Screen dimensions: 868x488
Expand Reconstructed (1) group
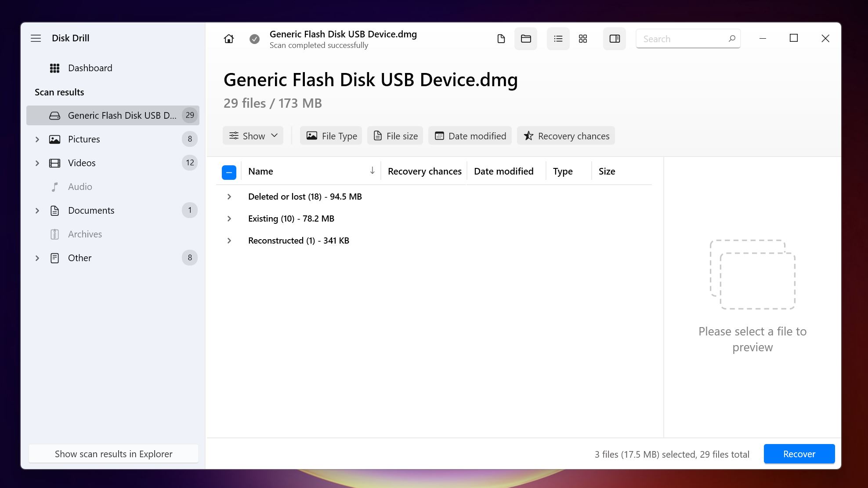coord(229,240)
